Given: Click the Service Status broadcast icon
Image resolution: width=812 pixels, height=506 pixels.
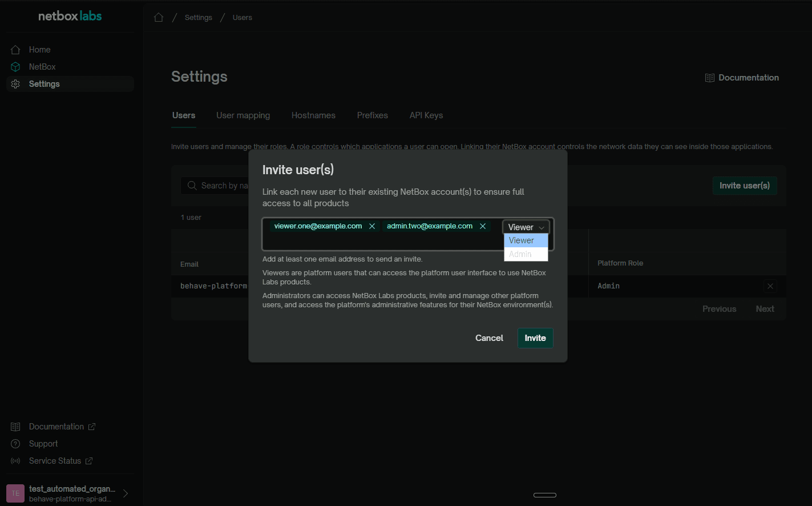Looking at the screenshot, I should click(15, 461).
